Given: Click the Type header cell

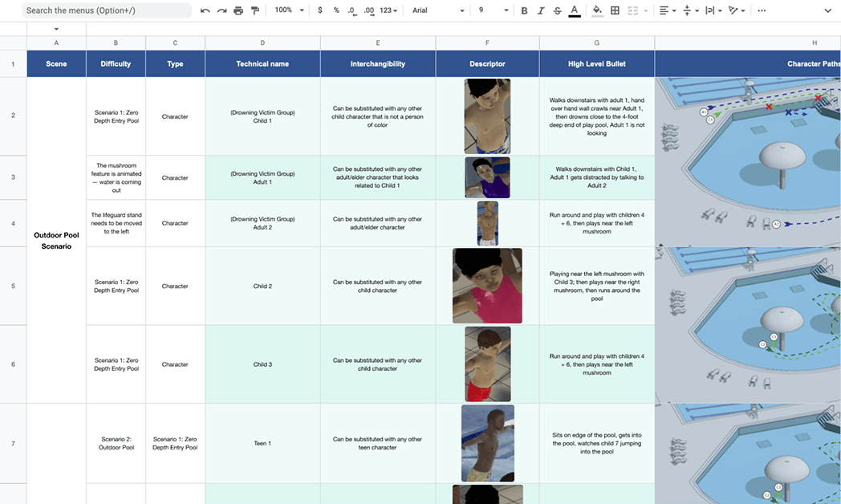Looking at the screenshot, I should (x=175, y=64).
